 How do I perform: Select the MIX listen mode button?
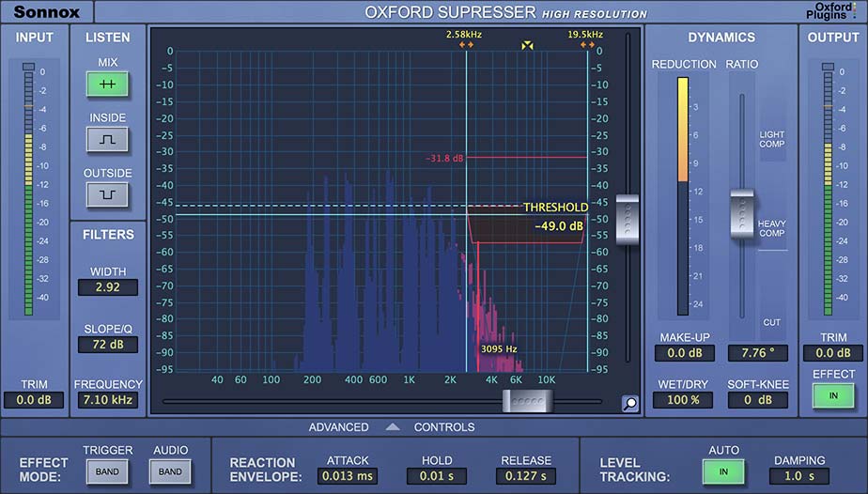click(x=107, y=85)
